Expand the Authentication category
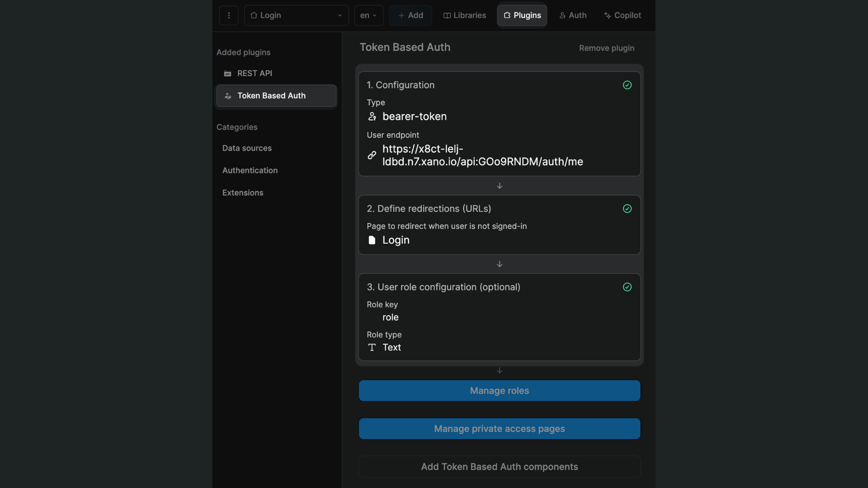Viewport: 868px width, 488px height. coord(250,170)
